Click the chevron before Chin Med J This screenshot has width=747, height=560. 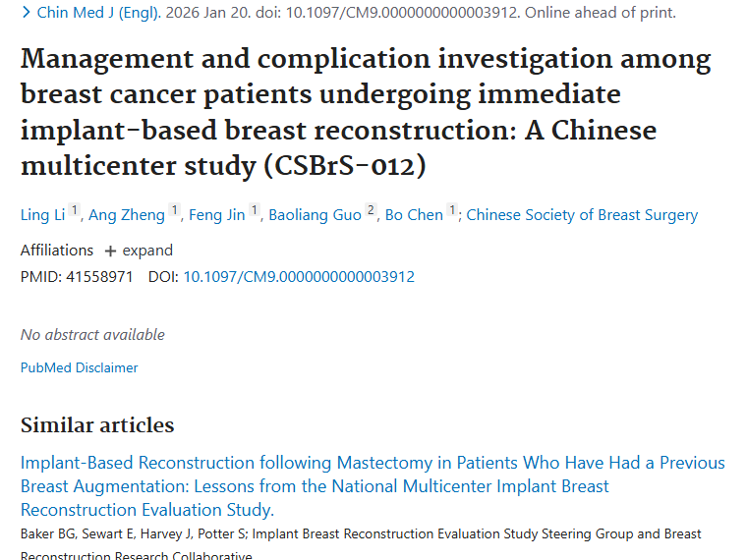pos(27,14)
